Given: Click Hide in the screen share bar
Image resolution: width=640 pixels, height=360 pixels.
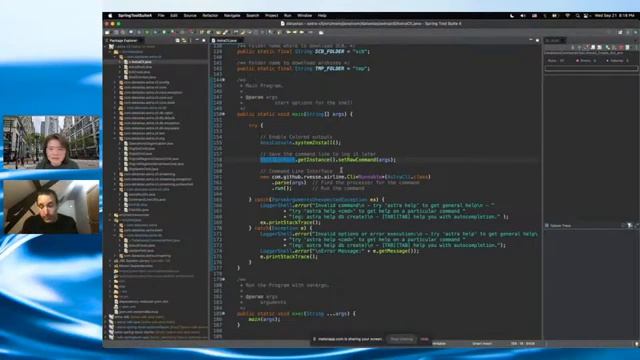Looking at the screenshot, I should (x=424, y=339).
